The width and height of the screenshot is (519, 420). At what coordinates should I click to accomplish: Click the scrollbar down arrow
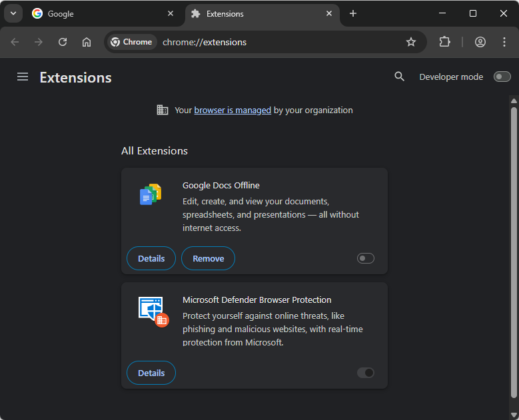[514, 415]
